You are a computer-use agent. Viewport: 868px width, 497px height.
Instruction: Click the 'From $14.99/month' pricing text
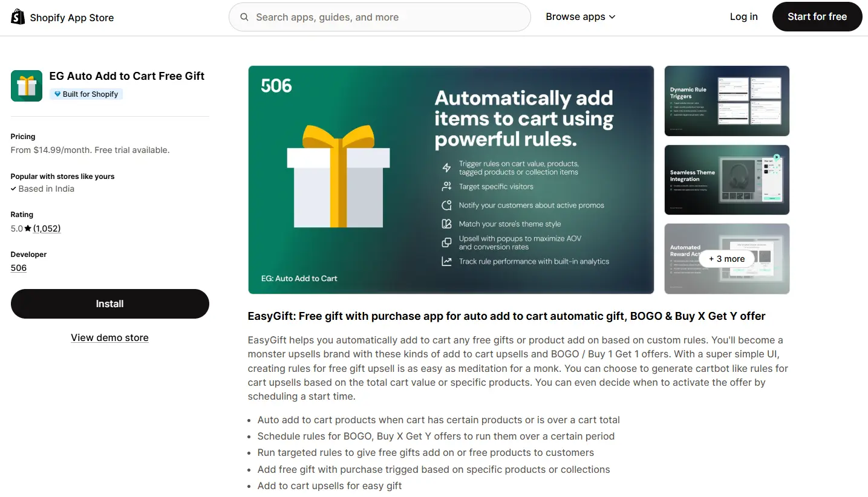[x=90, y=150]
